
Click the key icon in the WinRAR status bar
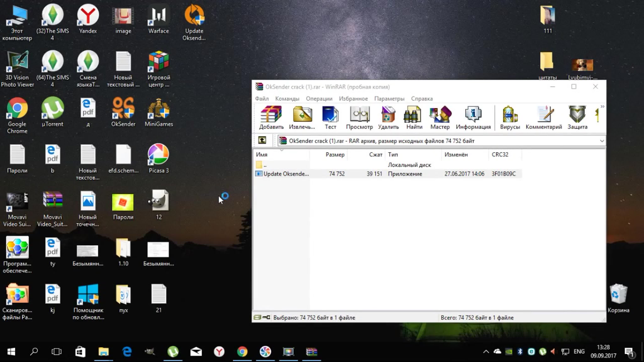[x=266, y=317]
